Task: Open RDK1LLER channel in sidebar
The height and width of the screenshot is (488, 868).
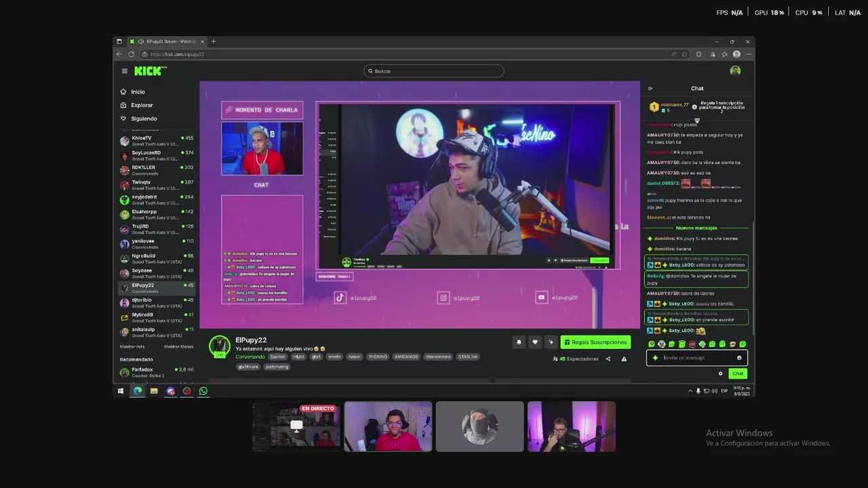Action: point(157,170)
